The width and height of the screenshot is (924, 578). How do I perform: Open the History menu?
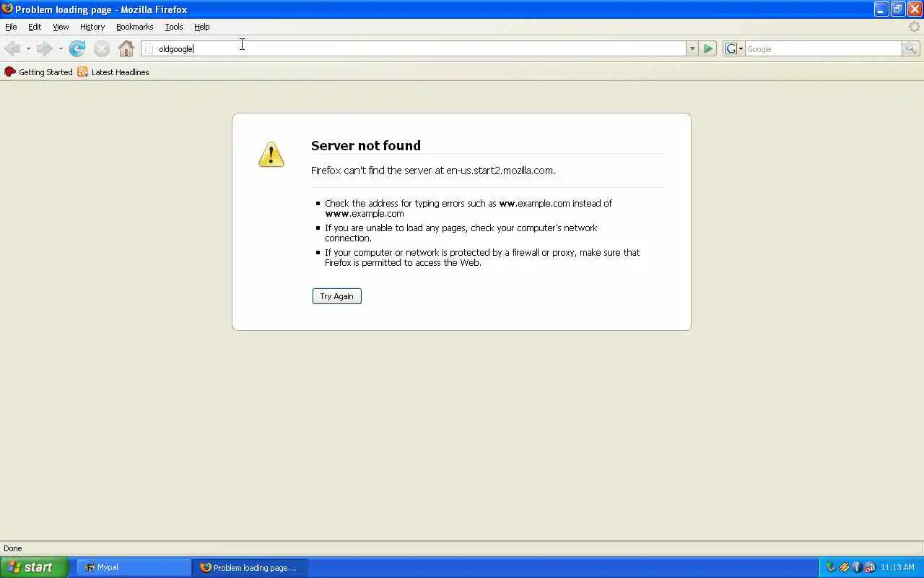(92, 27)
